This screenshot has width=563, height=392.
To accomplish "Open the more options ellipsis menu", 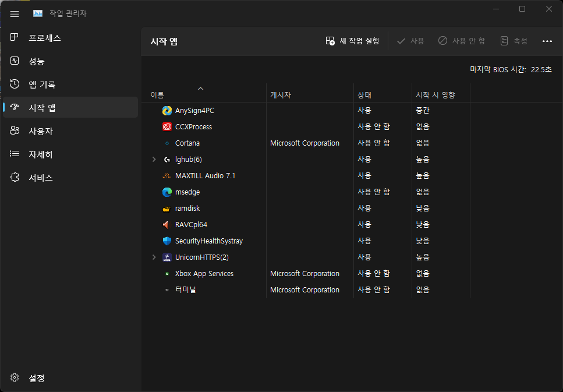I will [x=547, y=41].
